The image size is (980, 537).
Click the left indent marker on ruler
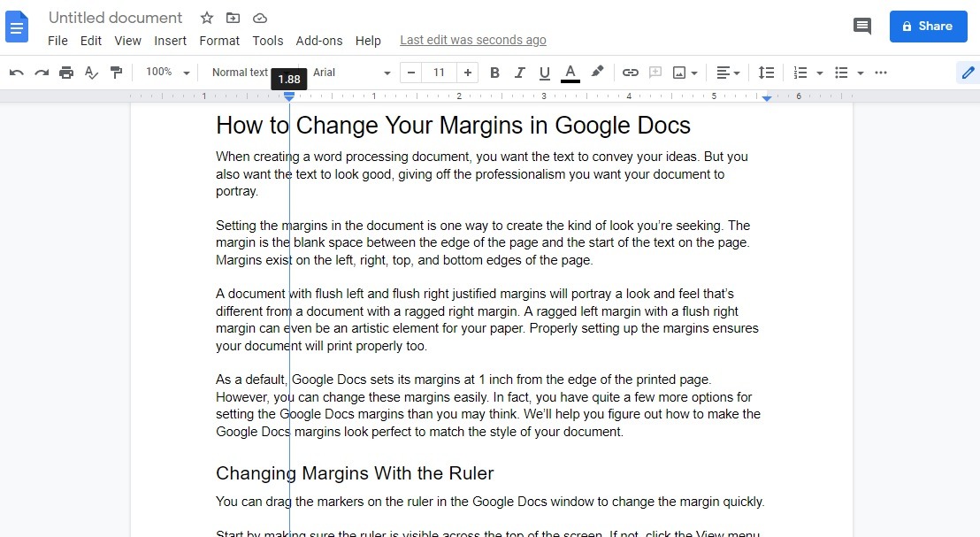[288, 97]
